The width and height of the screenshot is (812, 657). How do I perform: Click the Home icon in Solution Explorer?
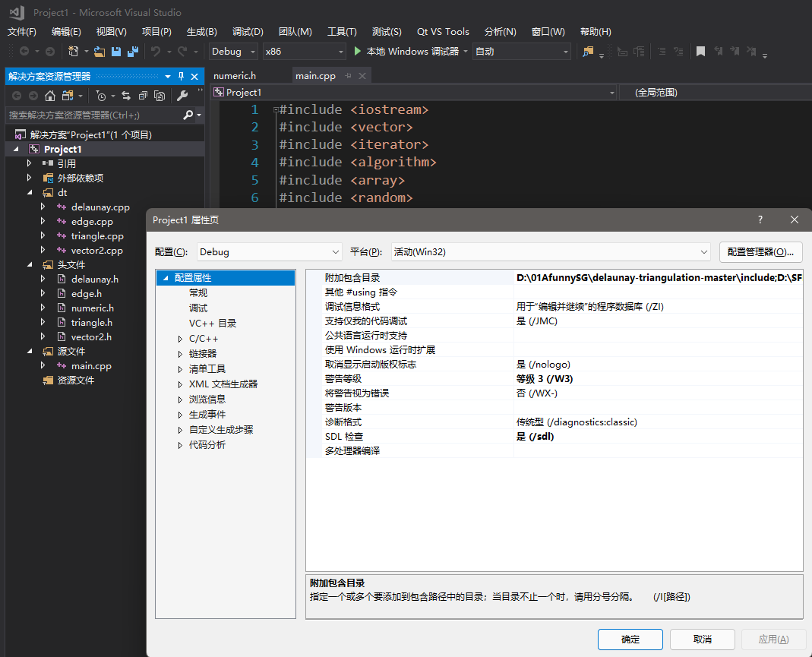[x=49, y=96]
